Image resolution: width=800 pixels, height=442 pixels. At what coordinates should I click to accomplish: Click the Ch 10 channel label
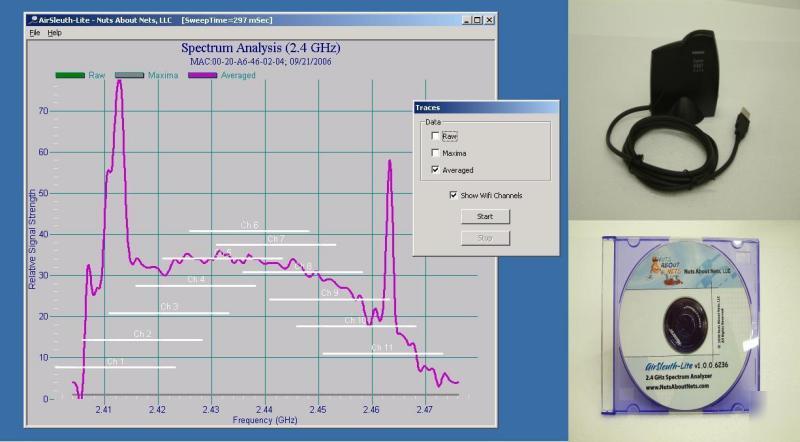[355, 321]
